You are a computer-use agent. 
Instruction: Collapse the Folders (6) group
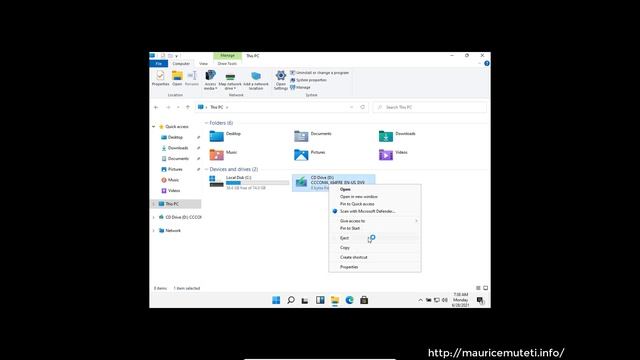[207, 123]
